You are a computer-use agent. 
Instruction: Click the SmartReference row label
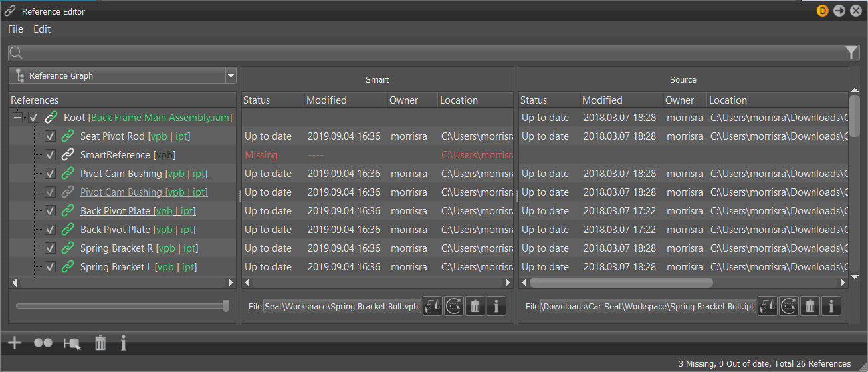coord(128,155)
